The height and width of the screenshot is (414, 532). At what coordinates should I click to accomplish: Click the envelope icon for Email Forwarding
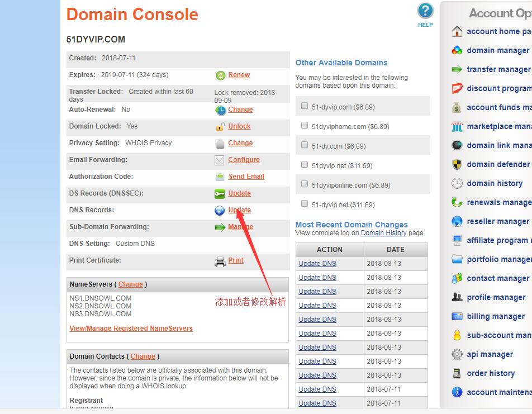coord(220,160)
